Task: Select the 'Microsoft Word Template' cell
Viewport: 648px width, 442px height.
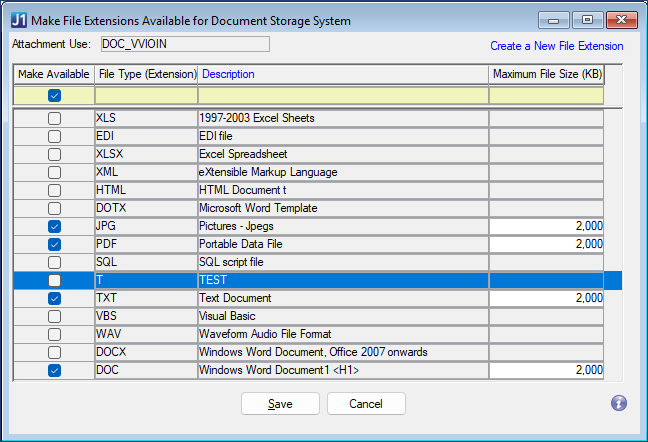Action: click(343, 208)
